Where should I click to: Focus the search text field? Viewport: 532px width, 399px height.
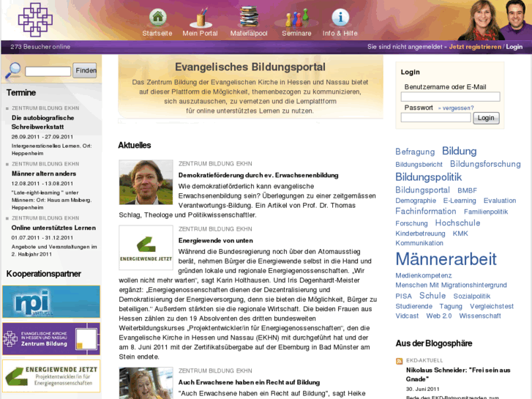click(48, 71)
